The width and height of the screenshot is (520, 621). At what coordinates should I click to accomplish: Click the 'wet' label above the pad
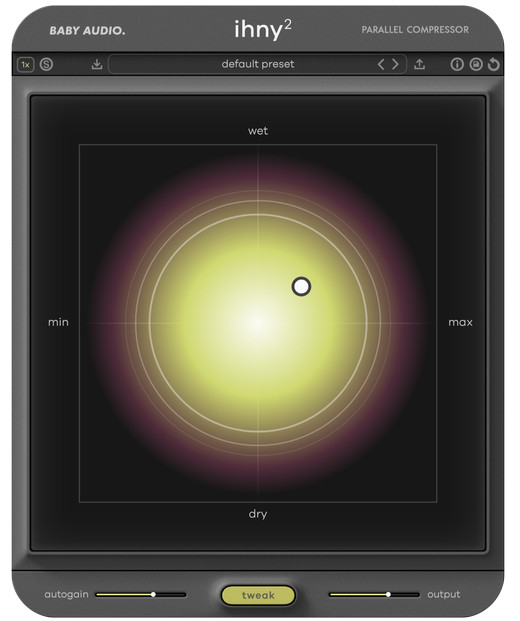click(x=258, y=131)
